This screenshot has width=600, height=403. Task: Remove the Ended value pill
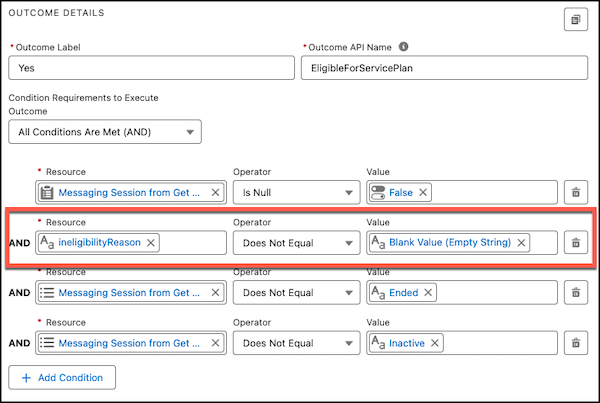click(428, 293)
